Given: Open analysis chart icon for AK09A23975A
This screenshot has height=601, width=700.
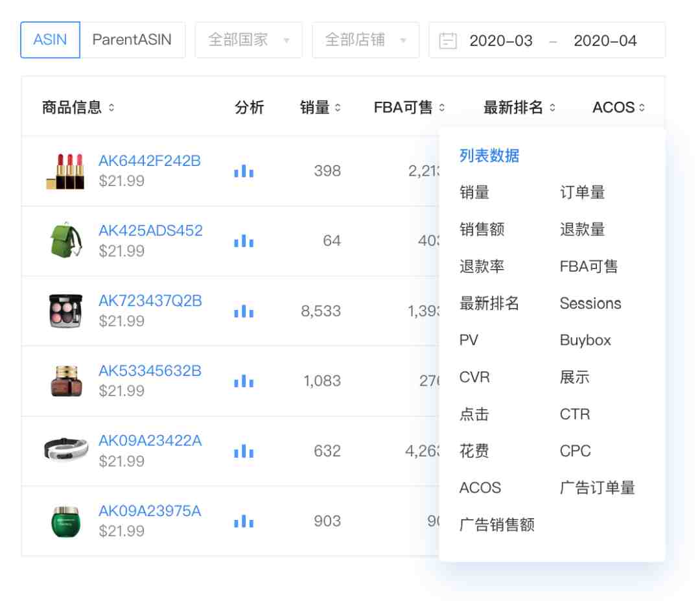Looking at the screenshot, I should 244,521.
